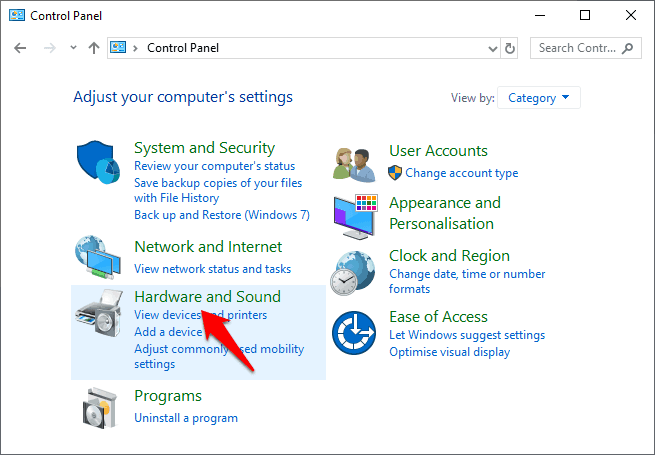Open View devices and printers

click(201, 315)
